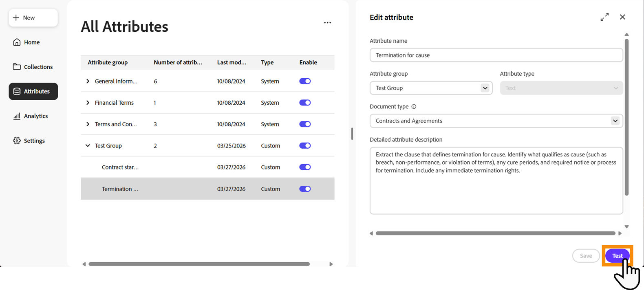Viewport: 644px width, 290px height.
Task: Click the edit panel horizontal scrollbar
Action: [x=495, y=233]
